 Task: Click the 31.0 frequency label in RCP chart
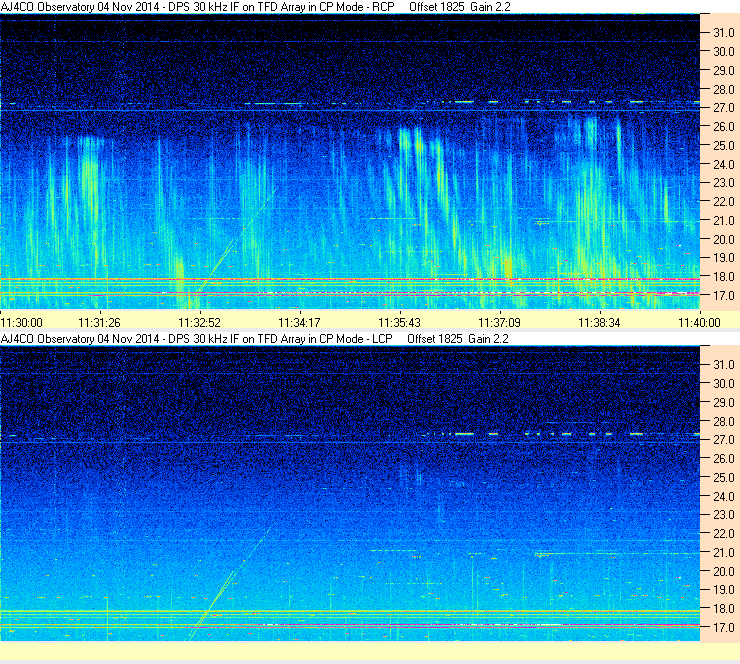point(723,33)
